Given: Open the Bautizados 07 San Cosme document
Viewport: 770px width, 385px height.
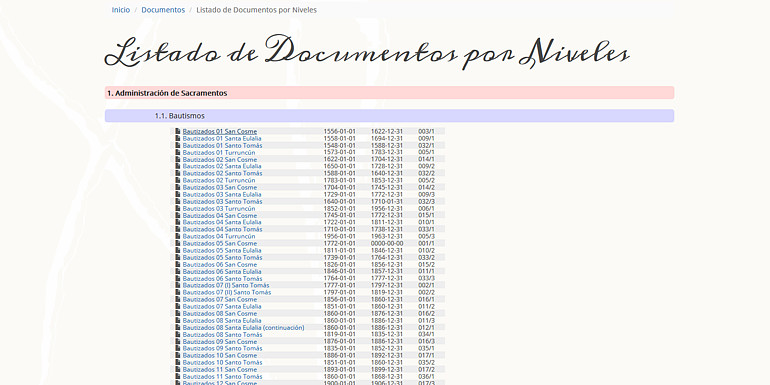Looking at the screenshot, I should (x=220, y=300).
